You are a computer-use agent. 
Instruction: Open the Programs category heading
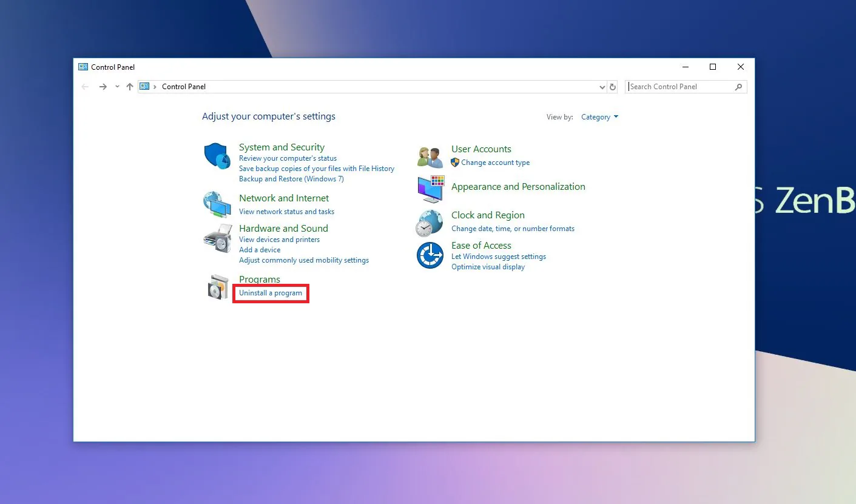point(260,280)
